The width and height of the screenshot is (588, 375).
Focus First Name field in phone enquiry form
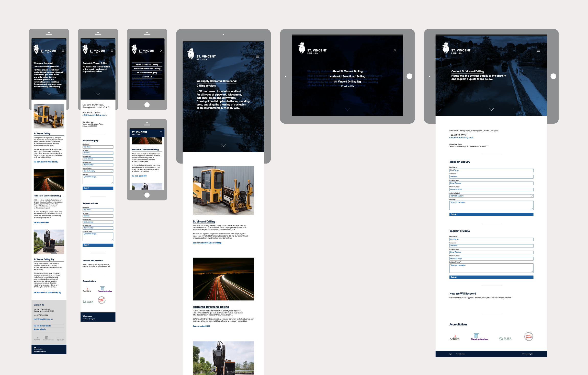coord(98,147)
